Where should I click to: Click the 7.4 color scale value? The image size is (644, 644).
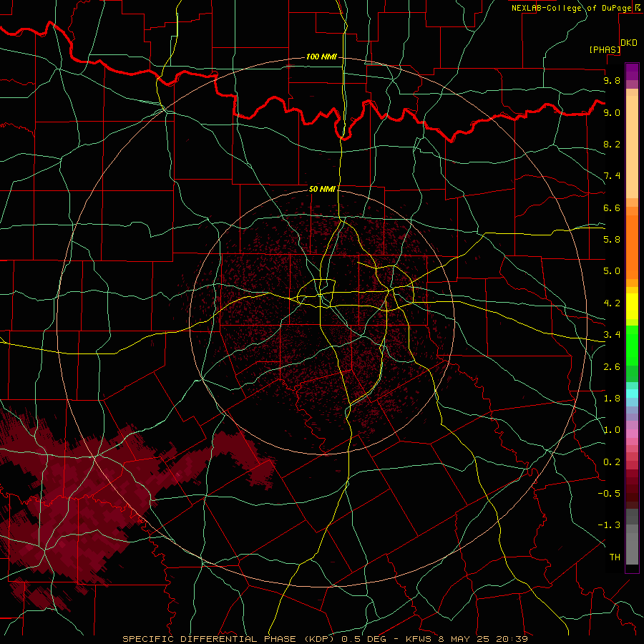[x=612, y=176]
